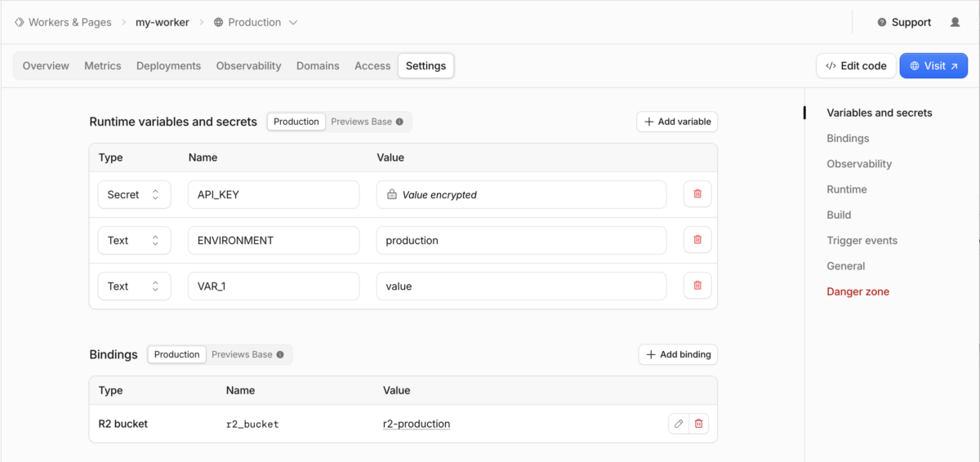Screen dimensions: 980x462
Task: Click the API_KEY name field
Action: click(x=274, y=194)
